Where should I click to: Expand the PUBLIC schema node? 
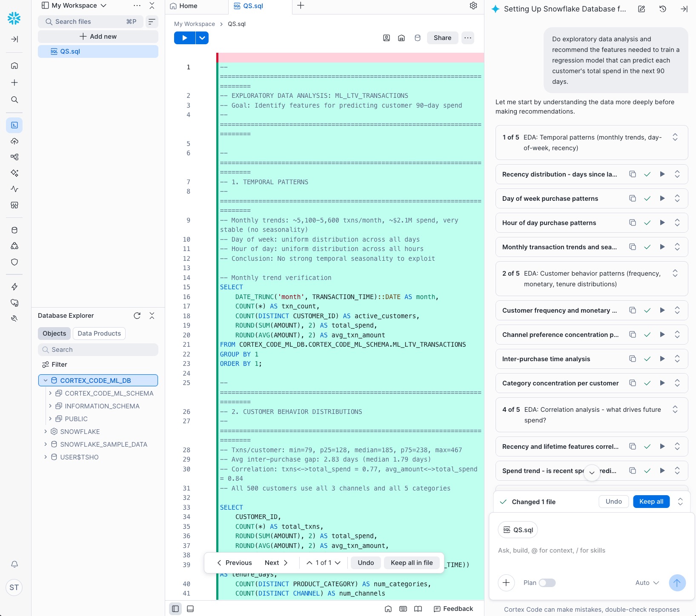[50, 419]
